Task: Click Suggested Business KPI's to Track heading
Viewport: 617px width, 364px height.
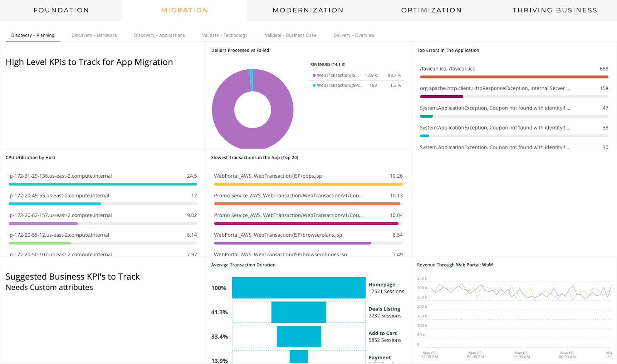Action: point(72,276)
